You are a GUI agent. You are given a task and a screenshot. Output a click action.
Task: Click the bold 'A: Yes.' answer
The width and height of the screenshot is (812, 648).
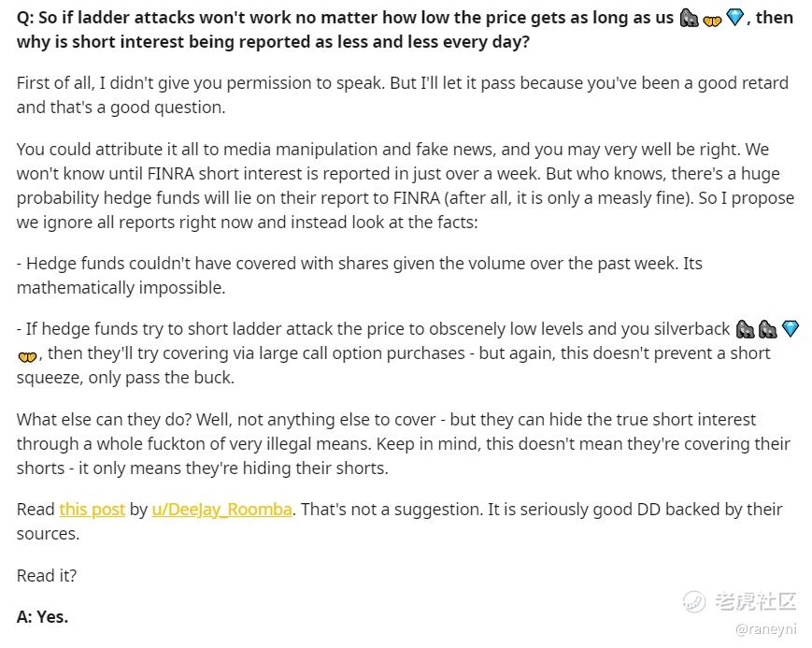(42, 617)
